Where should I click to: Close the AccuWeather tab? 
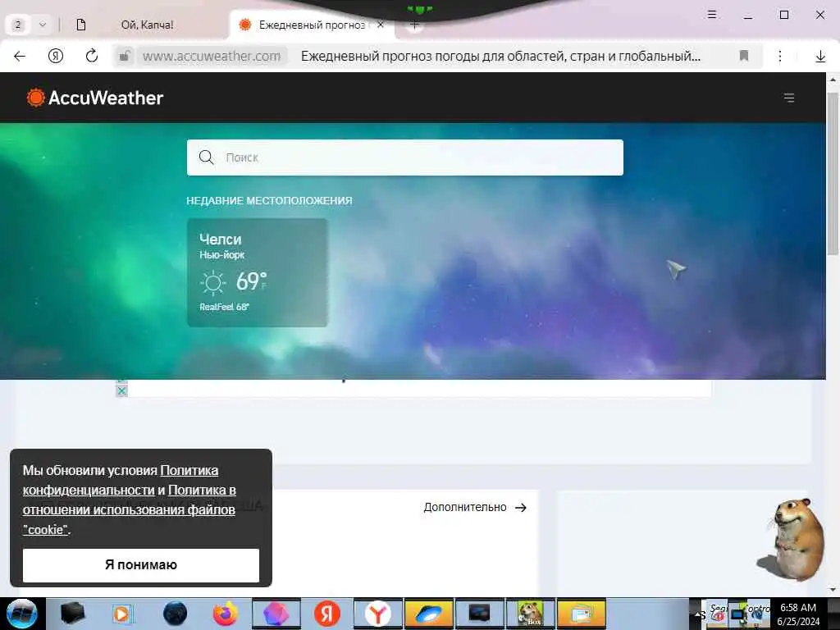tap(381, 25)
